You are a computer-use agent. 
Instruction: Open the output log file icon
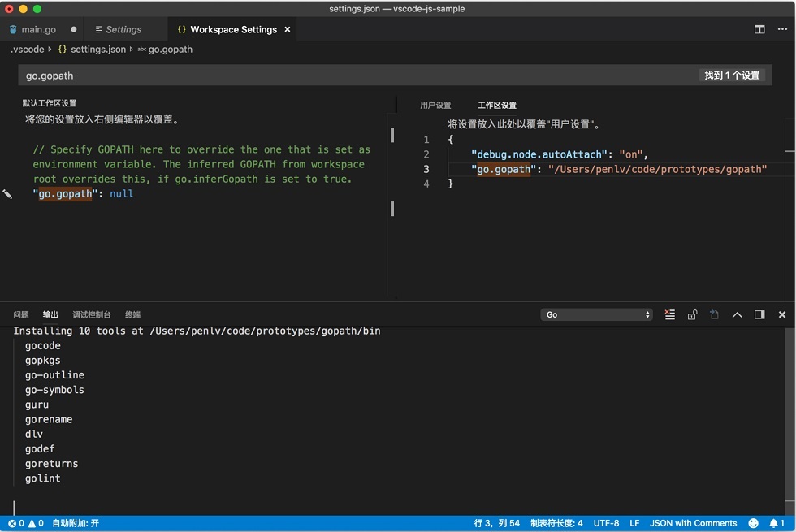click(714, 315)
